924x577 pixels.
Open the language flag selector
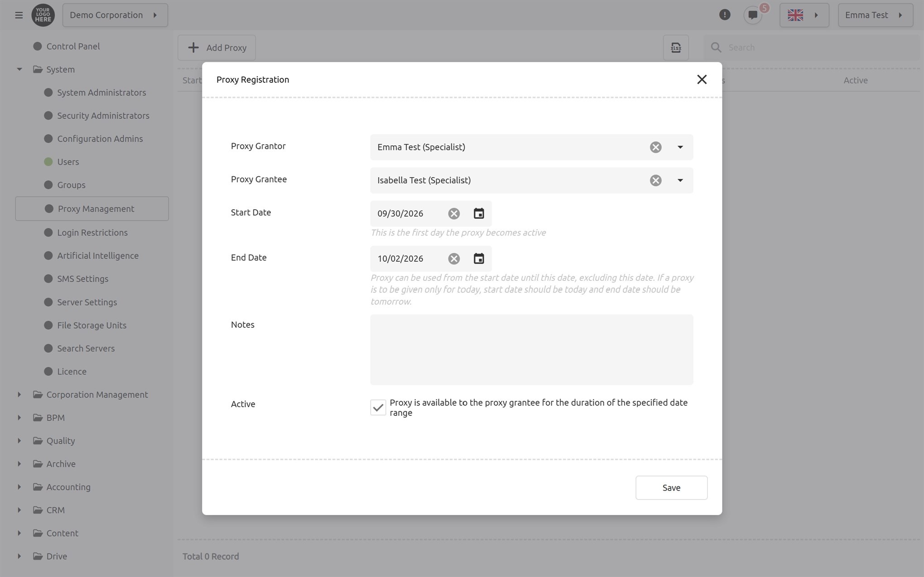[804, 15]
